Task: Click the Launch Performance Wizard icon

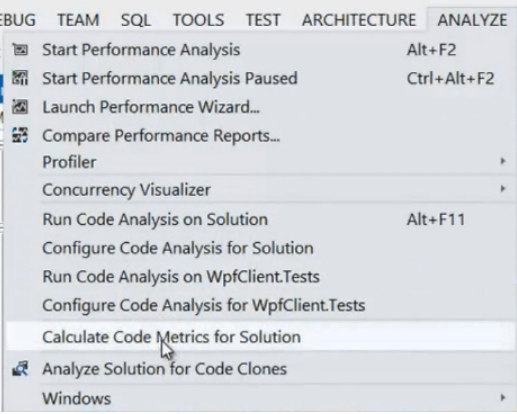Action: pyautogui.click(x=20, y=107)
